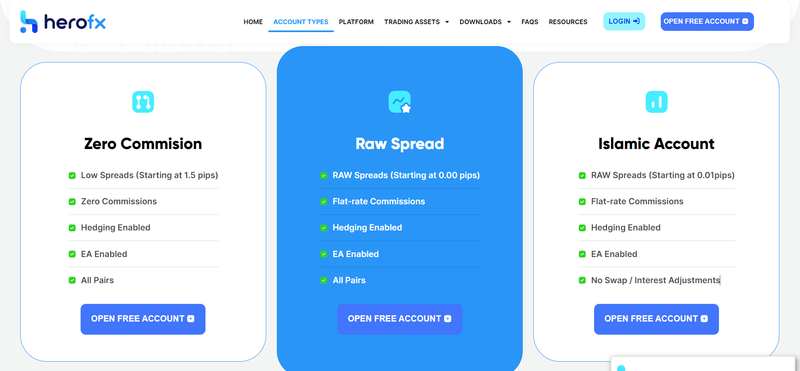This screenshot has width=800, height=371.
Task: Click checkmark beside RAW Spreads 0.00 pips
Action: coord(323,176)
